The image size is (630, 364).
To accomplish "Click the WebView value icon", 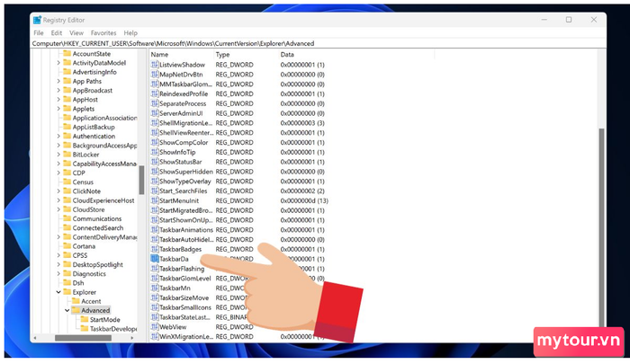I will tap(155, 327).
